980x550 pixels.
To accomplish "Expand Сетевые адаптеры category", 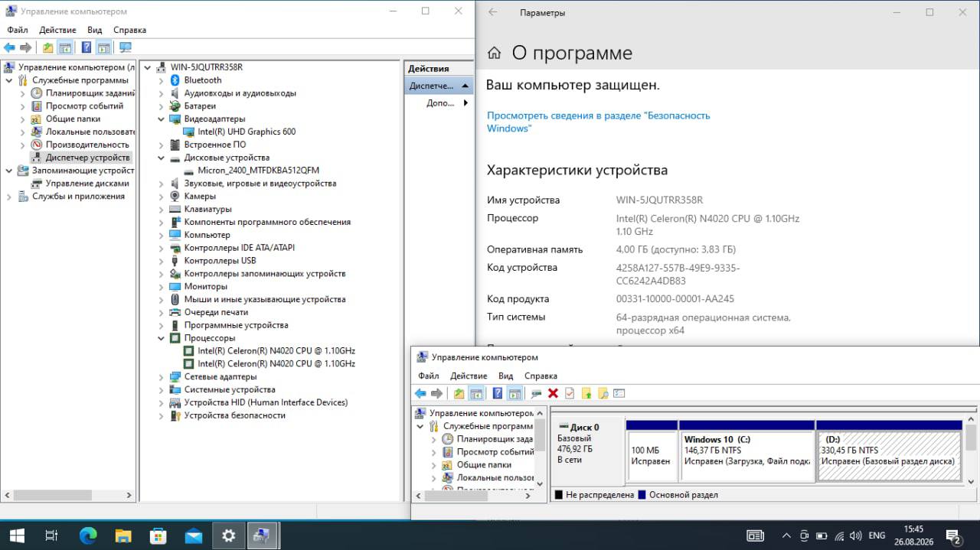I will (161, 377).
